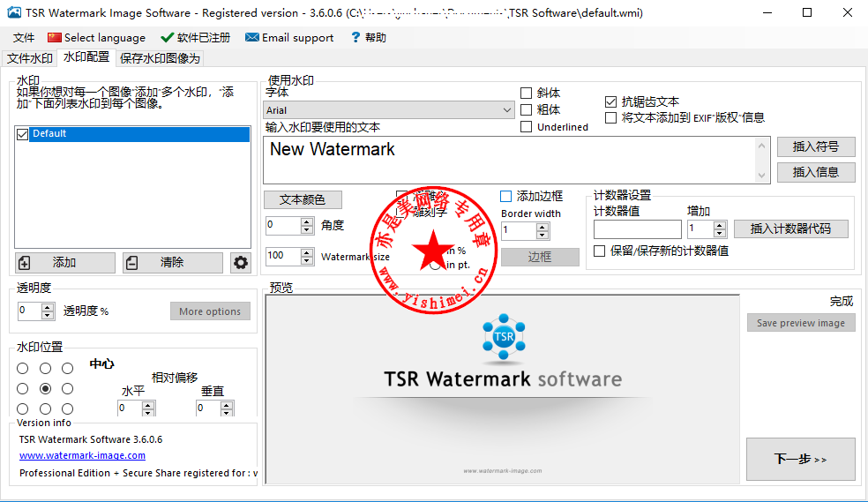Select bottom-right watermark position radio

coord(68,409)
